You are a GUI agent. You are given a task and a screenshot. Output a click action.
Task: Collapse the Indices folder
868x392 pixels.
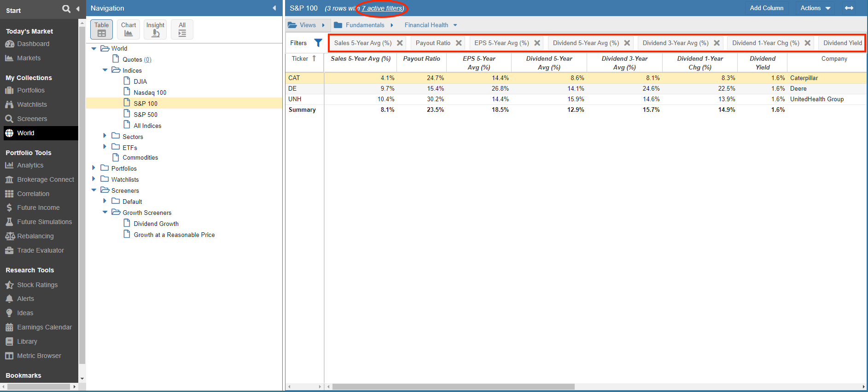pos(105,70)
